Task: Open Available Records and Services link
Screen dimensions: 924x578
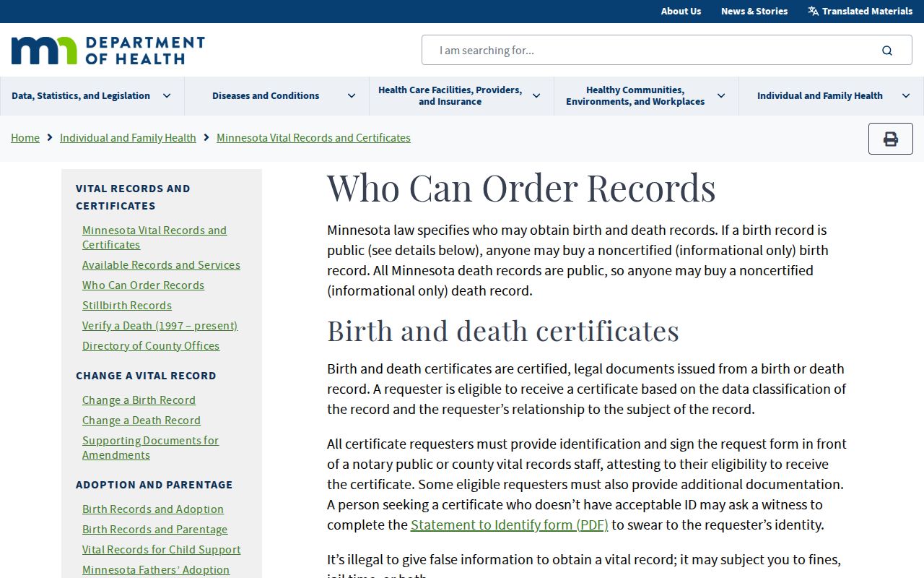Action: tap(161, 265)
